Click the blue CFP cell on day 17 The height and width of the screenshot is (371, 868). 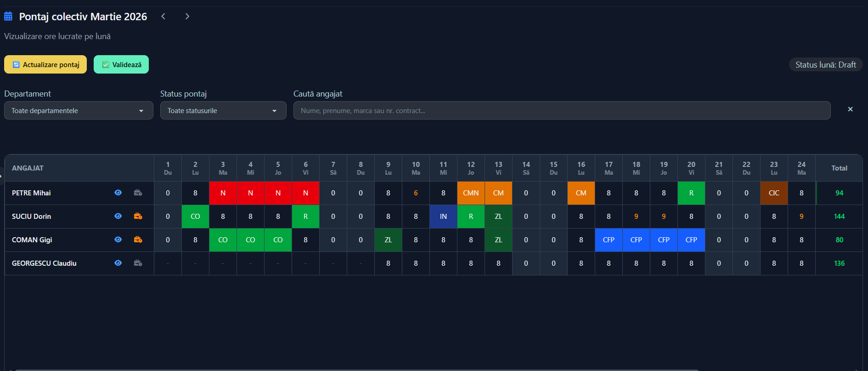point(609,240)
